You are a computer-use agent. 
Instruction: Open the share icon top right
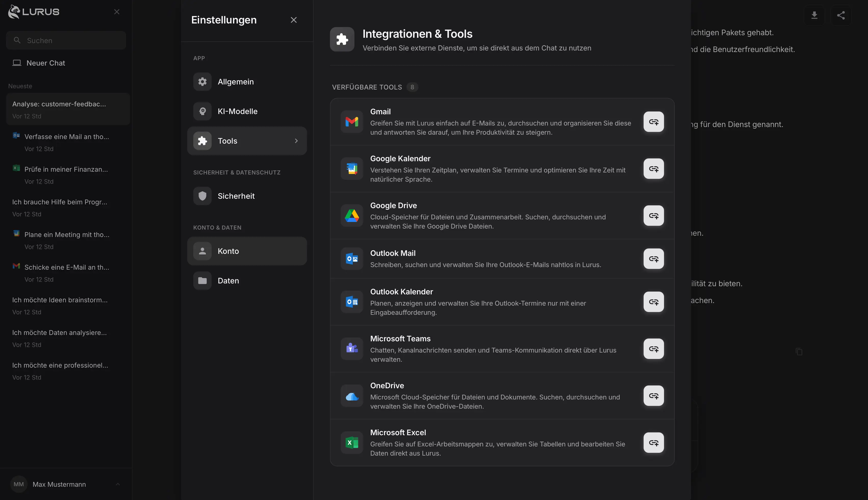(841, 15)
